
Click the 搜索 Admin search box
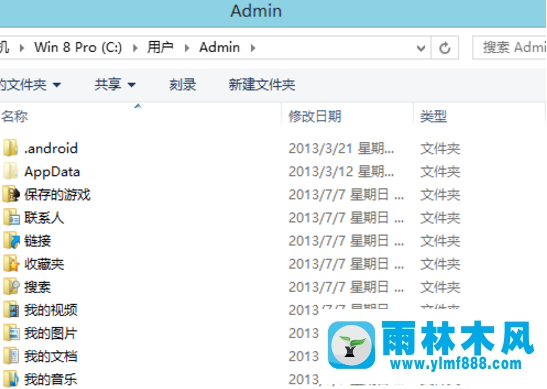[x=510, y=47]
